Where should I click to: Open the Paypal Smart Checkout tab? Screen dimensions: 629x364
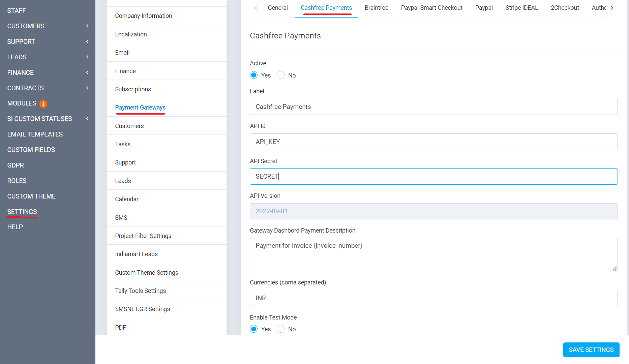pyautogui.click(x=431, y=8)
